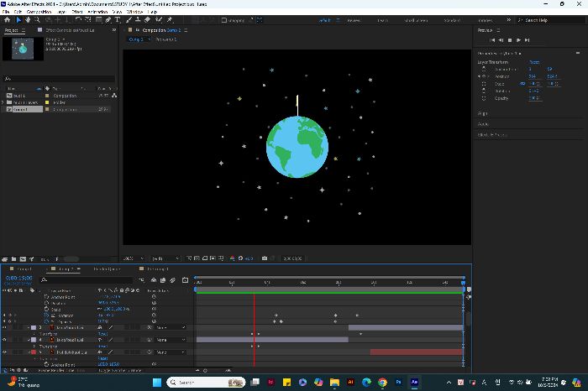Switch to the Project panel tab

coord(11,30)
